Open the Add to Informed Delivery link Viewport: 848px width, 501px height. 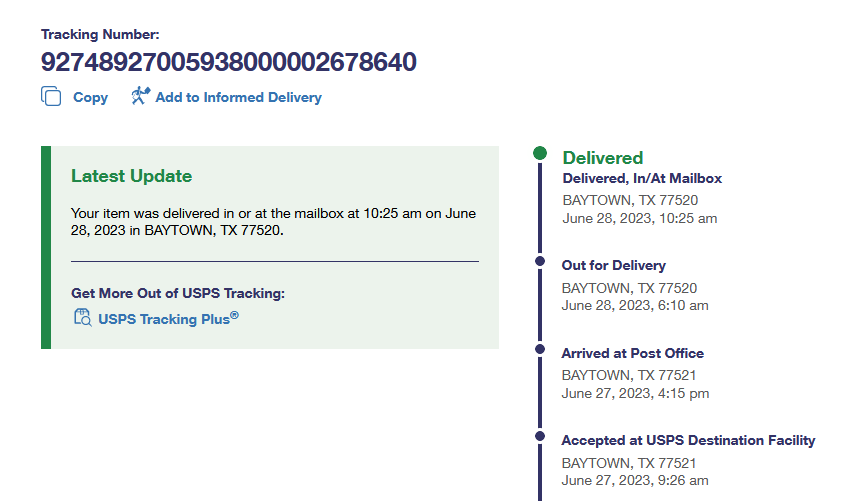coord(238,98)
